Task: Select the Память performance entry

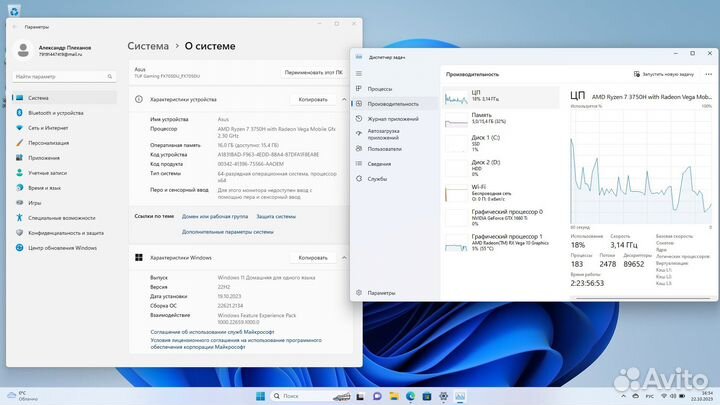Action: pyautogui.click(x=501, y=119)
